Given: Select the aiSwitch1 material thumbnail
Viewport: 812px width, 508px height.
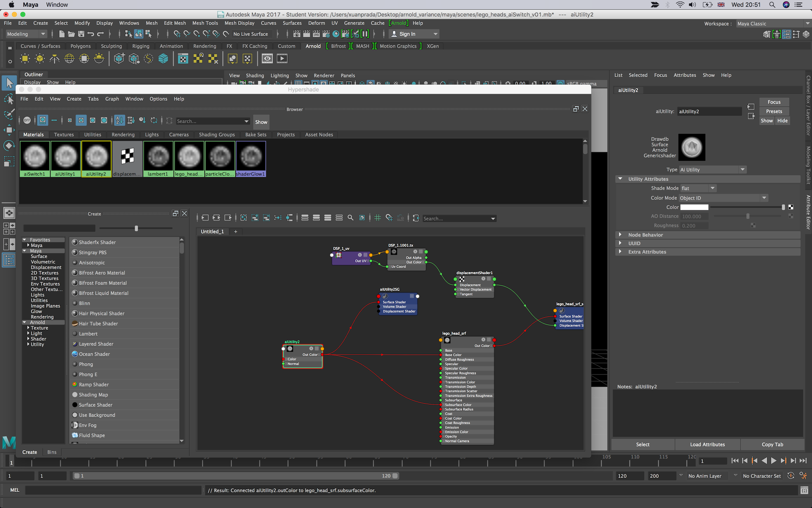Looking at the screenshot, I should (x=35, y=159).
